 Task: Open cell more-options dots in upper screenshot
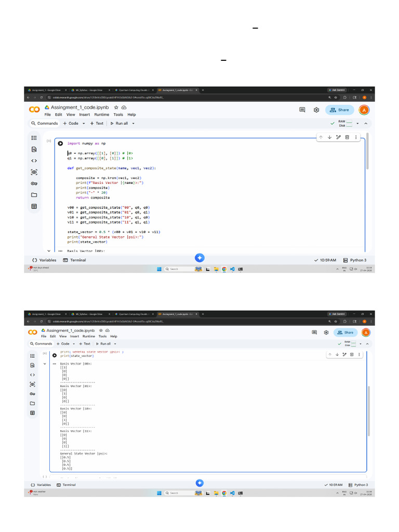click(356, 137)
